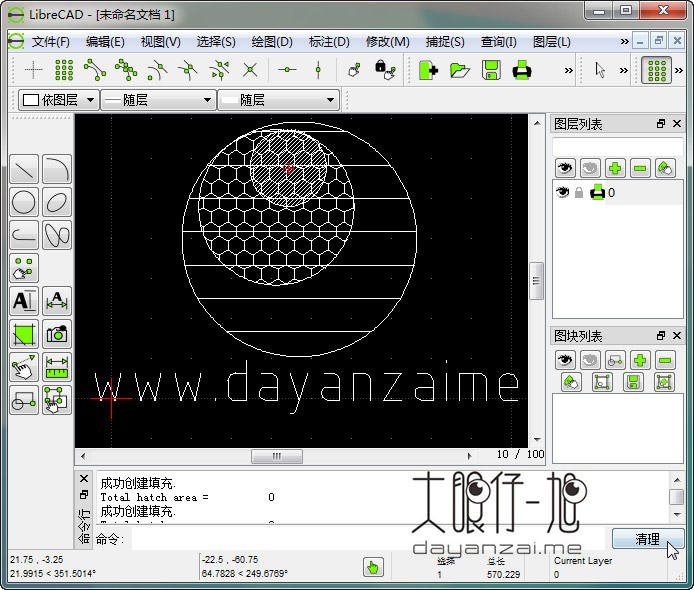Show all blocks in block list
The image size is (694, 590).
coord(565,360)
